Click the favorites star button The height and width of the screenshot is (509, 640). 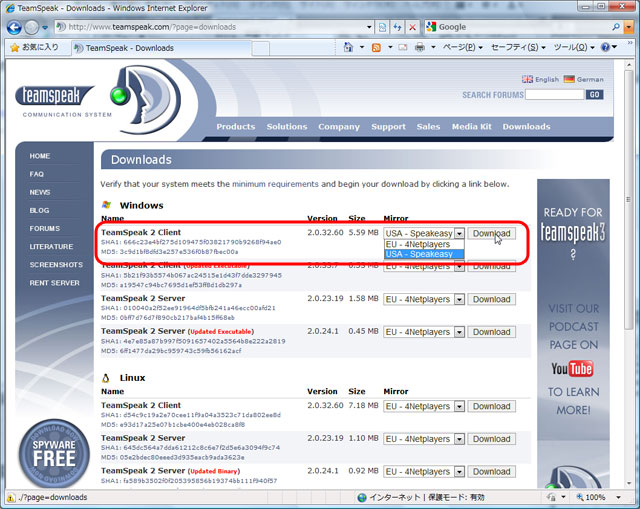click(x=34, y=47)
